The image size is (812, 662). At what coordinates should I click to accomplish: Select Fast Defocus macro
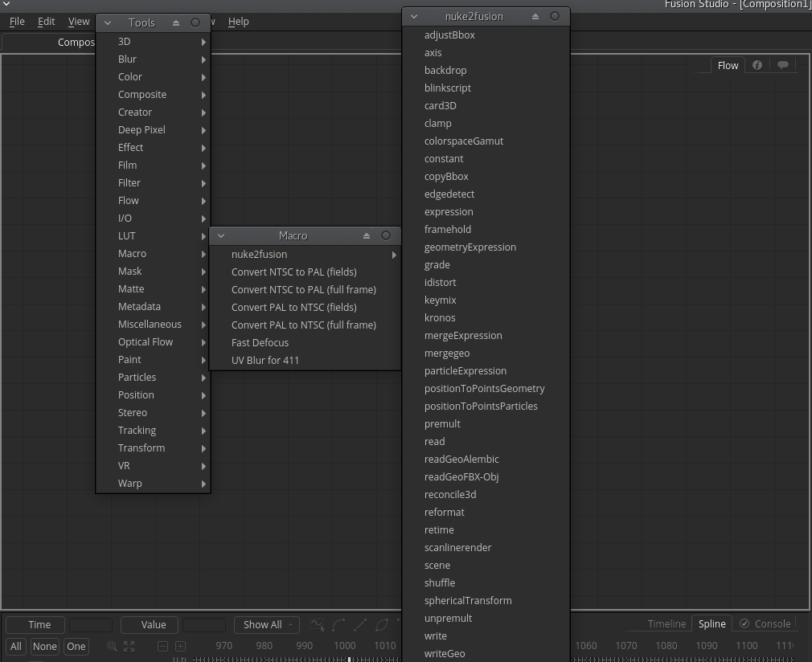click(305, 342)
